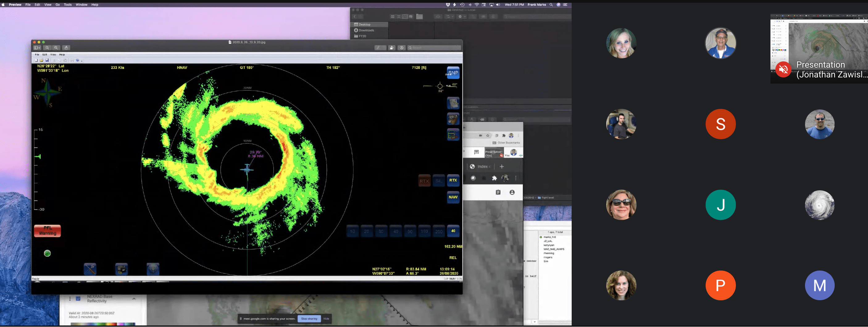Click the Dropbox menu bar icon
Image resolution: width=868 pixels, height=327 pixels.
point(448,5)
